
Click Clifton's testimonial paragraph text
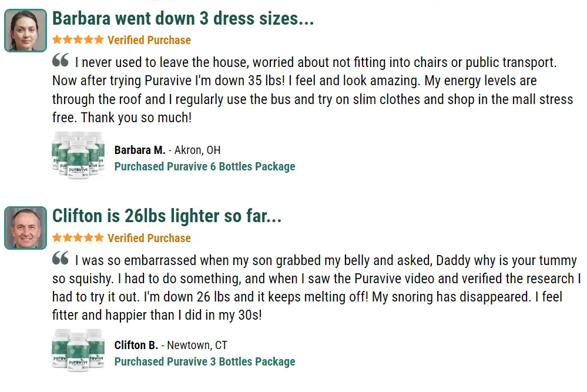tap(316, 287)
